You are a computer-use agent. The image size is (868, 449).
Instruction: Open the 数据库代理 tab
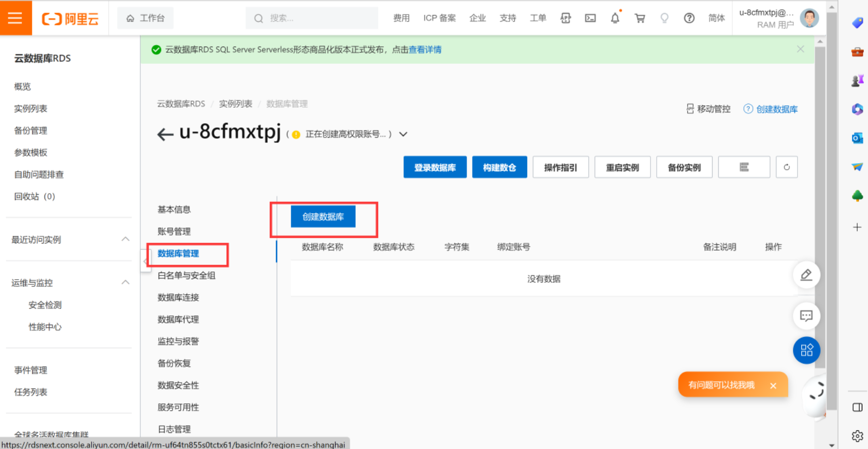(178, 320)
